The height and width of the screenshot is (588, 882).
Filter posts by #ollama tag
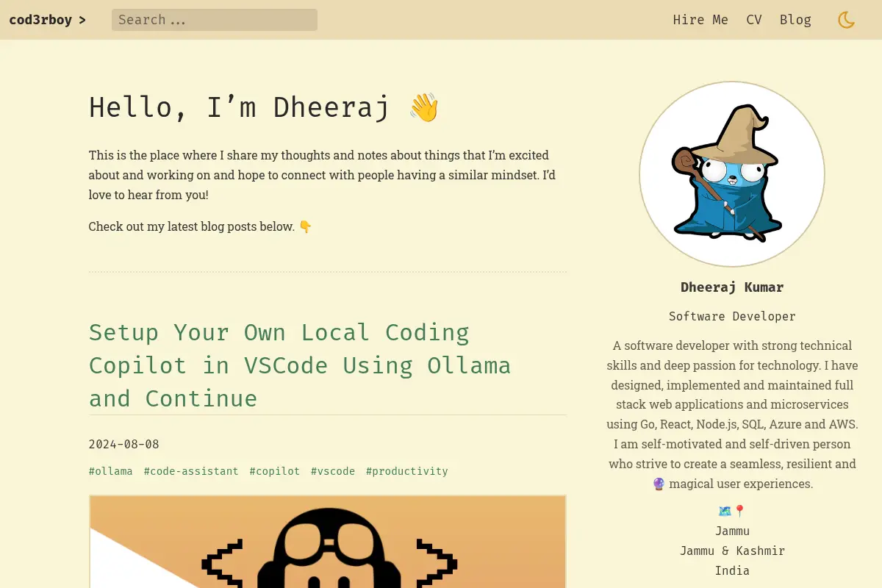pos(111,471)
